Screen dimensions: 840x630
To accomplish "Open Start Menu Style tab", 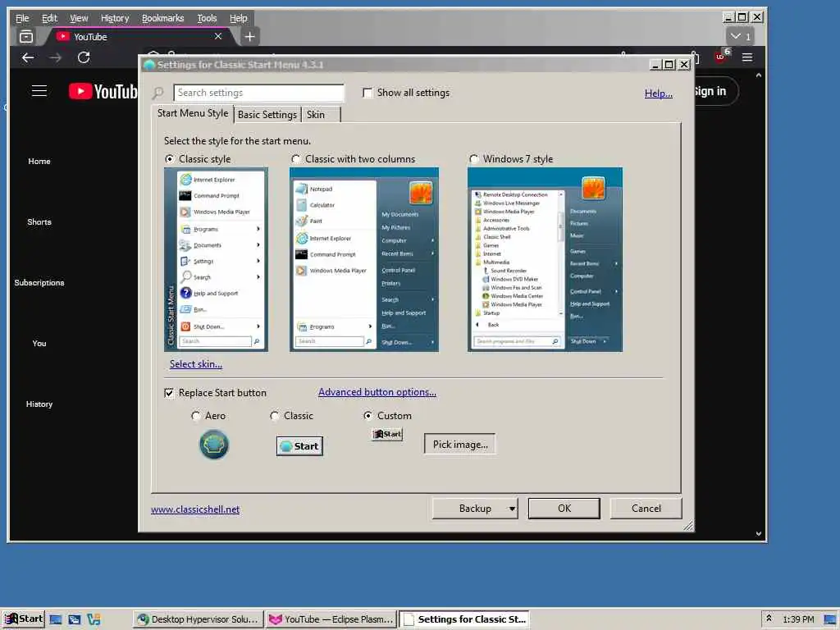I will (192, 113).
